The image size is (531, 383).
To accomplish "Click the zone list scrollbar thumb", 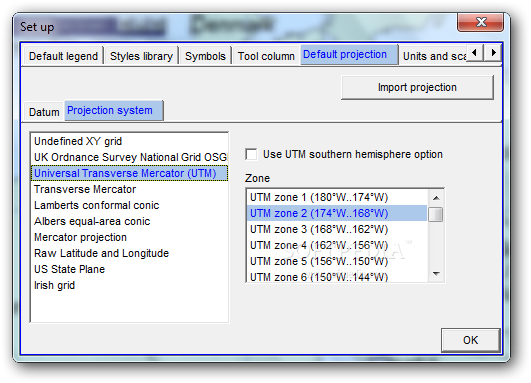I will coord(436,214).
